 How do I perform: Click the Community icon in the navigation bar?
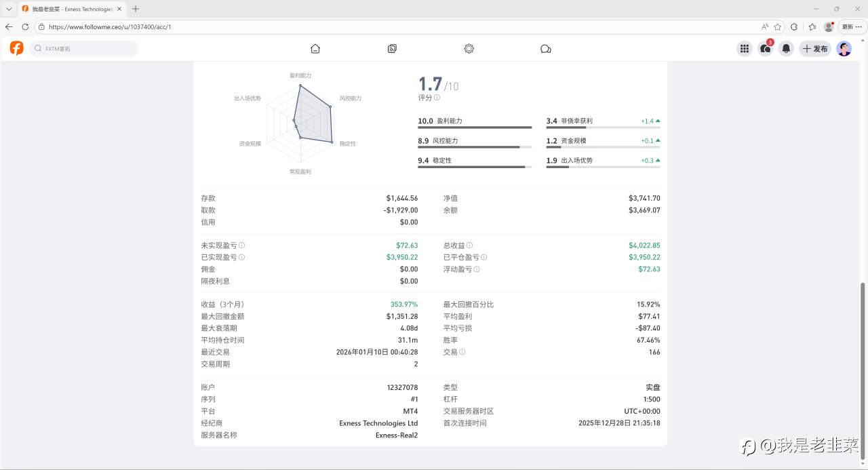pyautogui.click(x=469, y=48)
